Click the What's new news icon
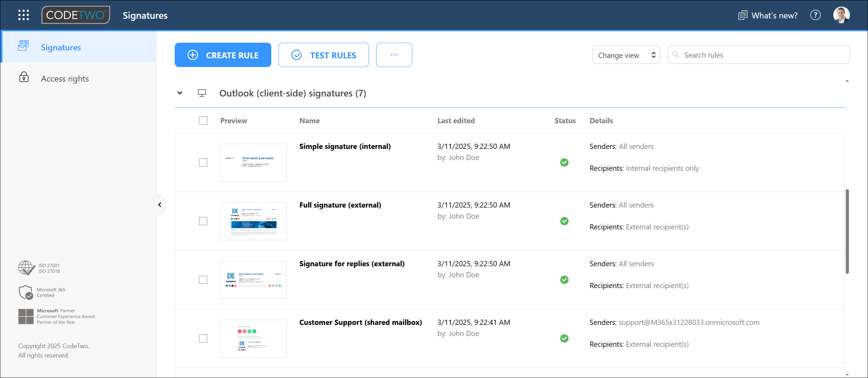The image size is (868, 378). pos(743,15)
